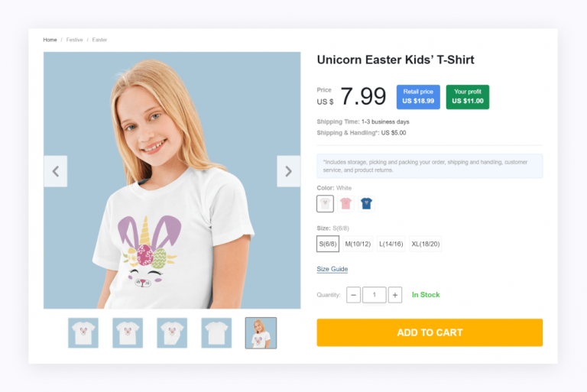This screenshot has height=392, width=587.
Task: Click the next image arrow
Action: point(288,171)
